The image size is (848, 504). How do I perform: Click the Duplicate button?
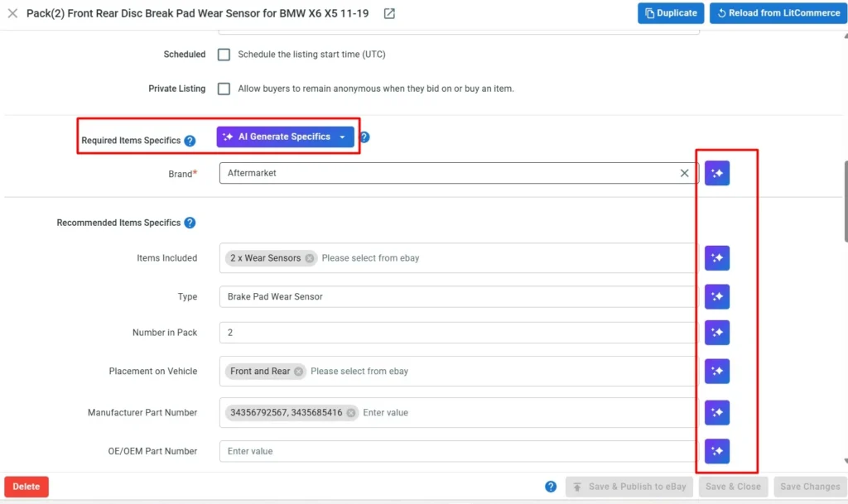tap(671, 13)
